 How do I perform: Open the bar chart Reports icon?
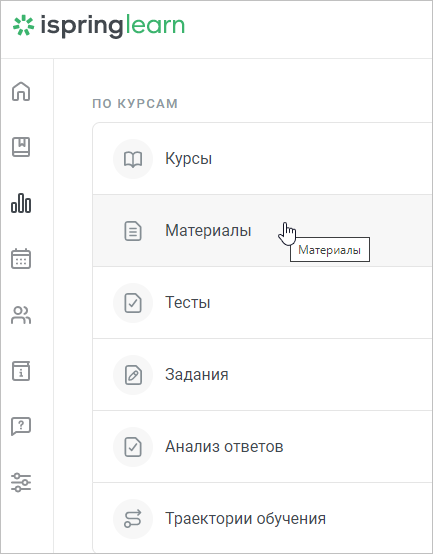21,203
